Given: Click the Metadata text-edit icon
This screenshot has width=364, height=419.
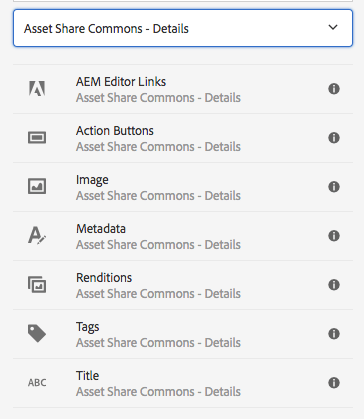Looking at the screenshot, I should [x=37, y=235].
